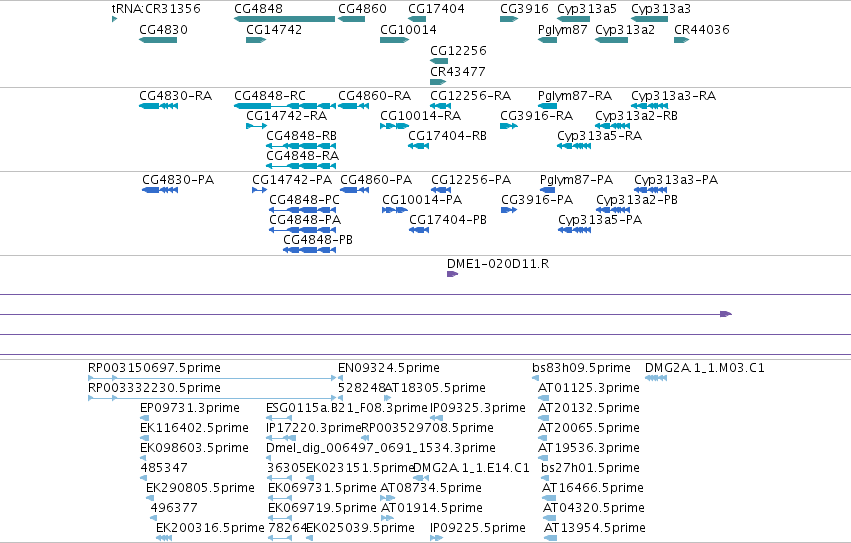Select the EK290805.5prime EST label

click(x=200, y=488)
